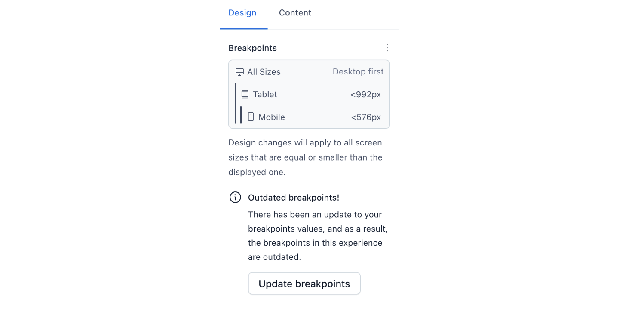Open the Breakpoints options kebab menu
The image size is (644, 315).
point(387,47)
